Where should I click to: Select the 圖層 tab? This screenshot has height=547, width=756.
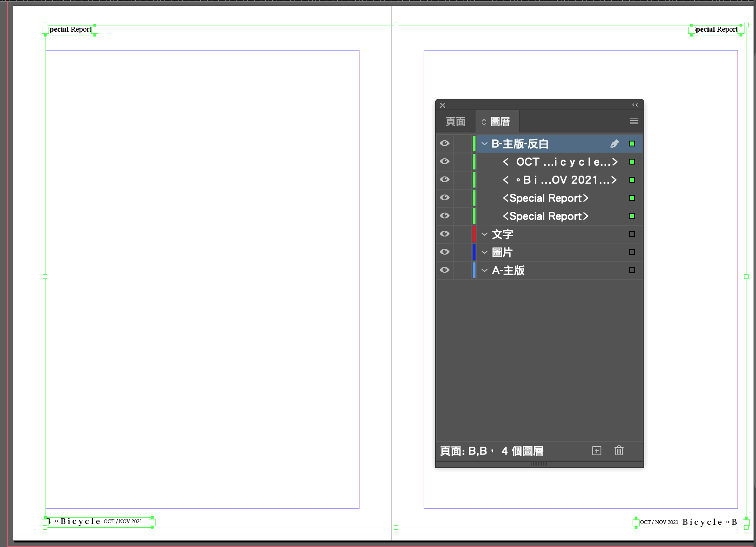[x=500, y=122]
